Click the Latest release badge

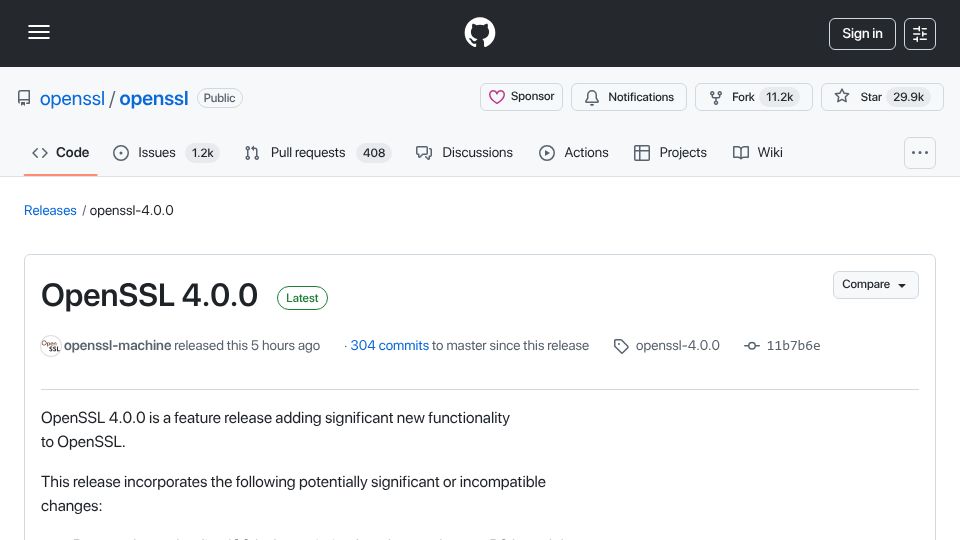tap(302, 298)
